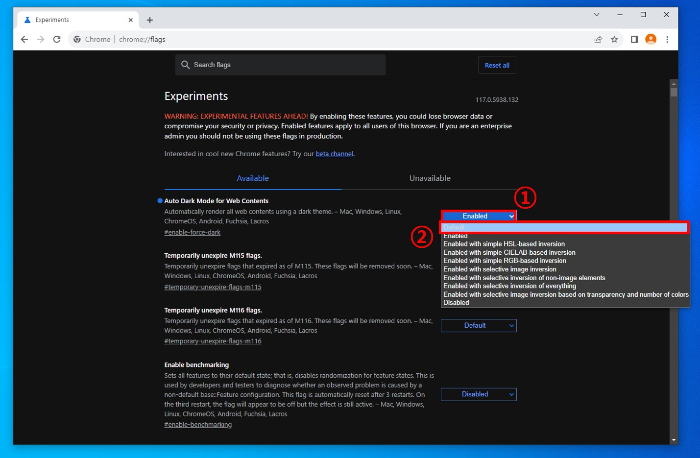Open the Enable benchmarking Disabled dropdown
Screen dimensions: 700x458
tap(479, 394)
